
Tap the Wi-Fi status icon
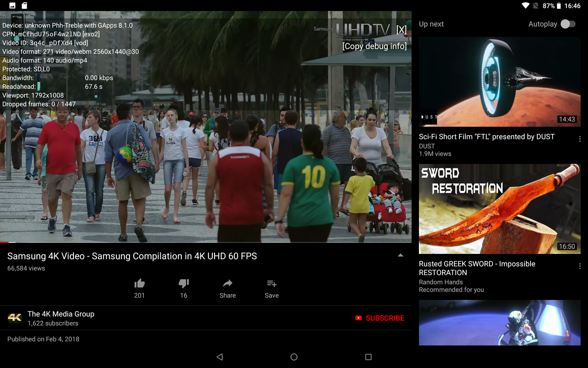click(x=526, y=6)
